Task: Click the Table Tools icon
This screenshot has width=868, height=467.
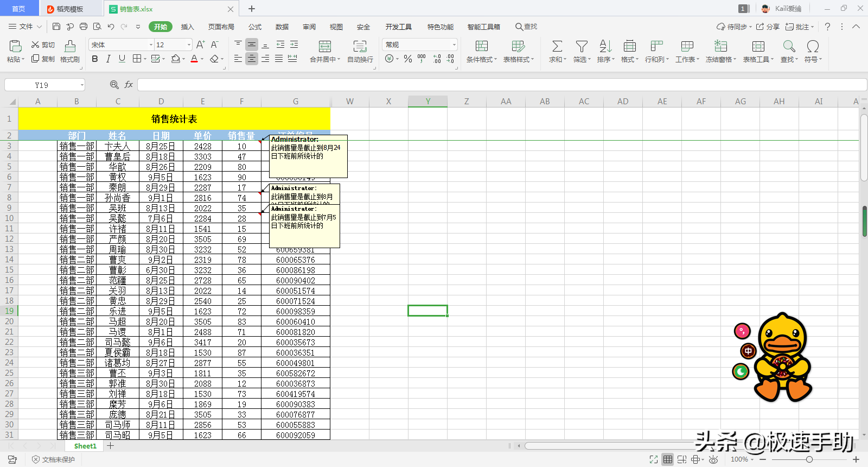Action: click(758, 46)
